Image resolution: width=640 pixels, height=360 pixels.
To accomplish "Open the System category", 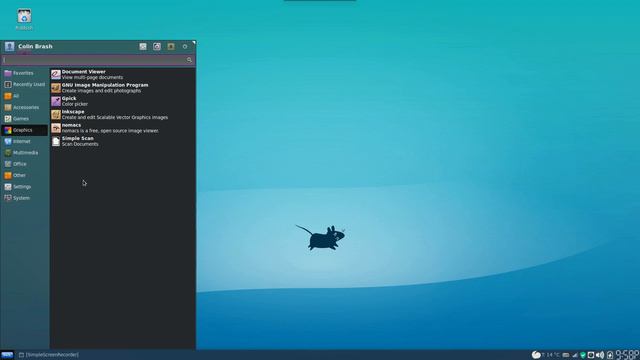I will pyautogui.click(x=24, y=198).
